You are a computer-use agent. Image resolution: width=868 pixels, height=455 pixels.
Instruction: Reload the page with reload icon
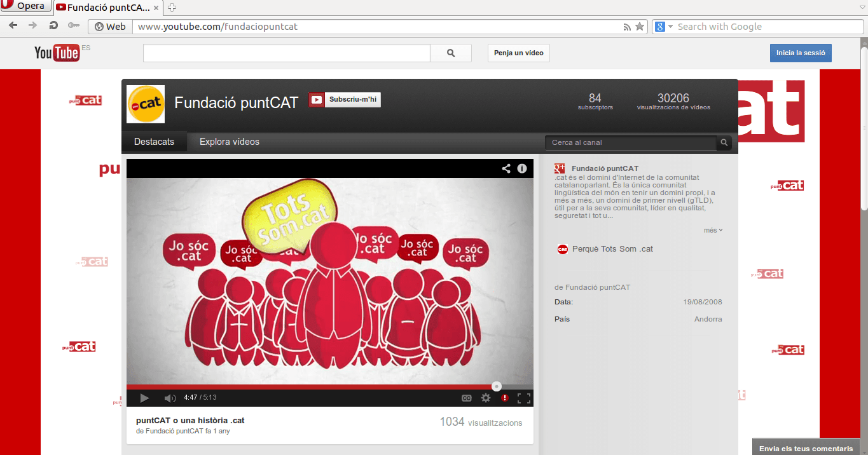(x=53, y=26)
